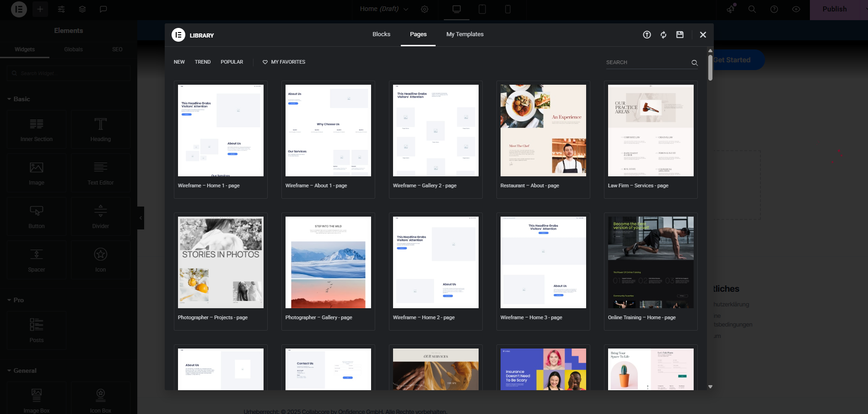868x414 pixels.
Task: Select the Heading widget
Action: pos(101,129)
